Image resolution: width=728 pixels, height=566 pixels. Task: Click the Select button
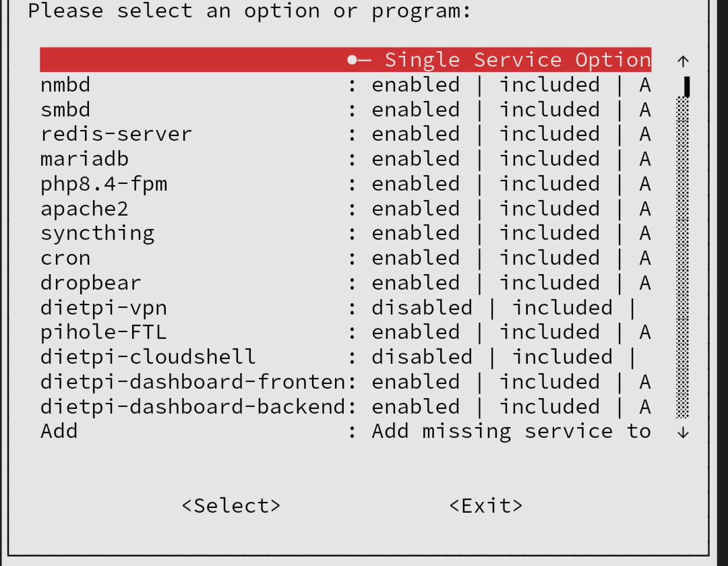point(231,505)
